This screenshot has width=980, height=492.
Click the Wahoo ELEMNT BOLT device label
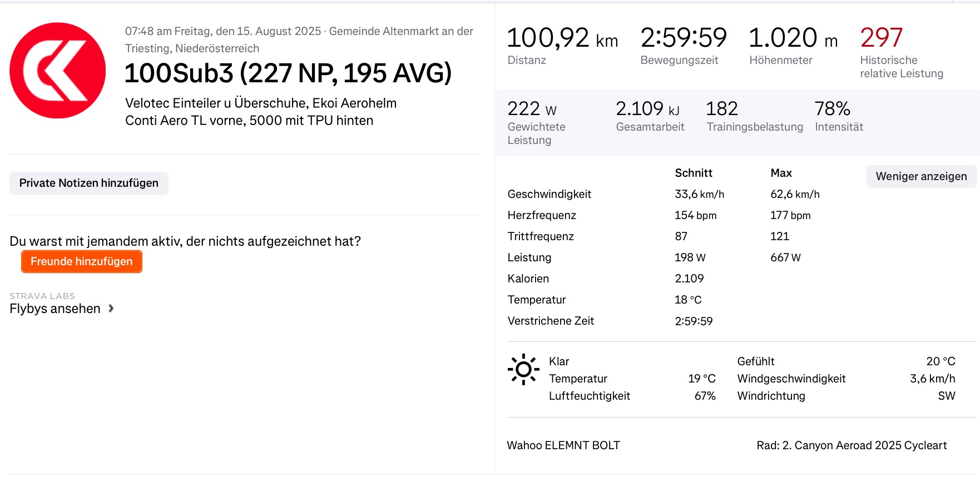pos(563,445)
